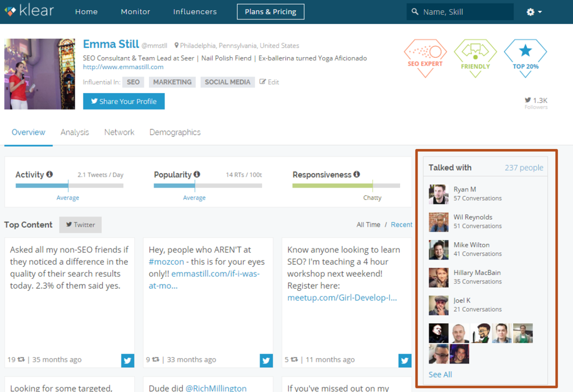
Task: Click the Activity level bar
Action: coord(69,186)
